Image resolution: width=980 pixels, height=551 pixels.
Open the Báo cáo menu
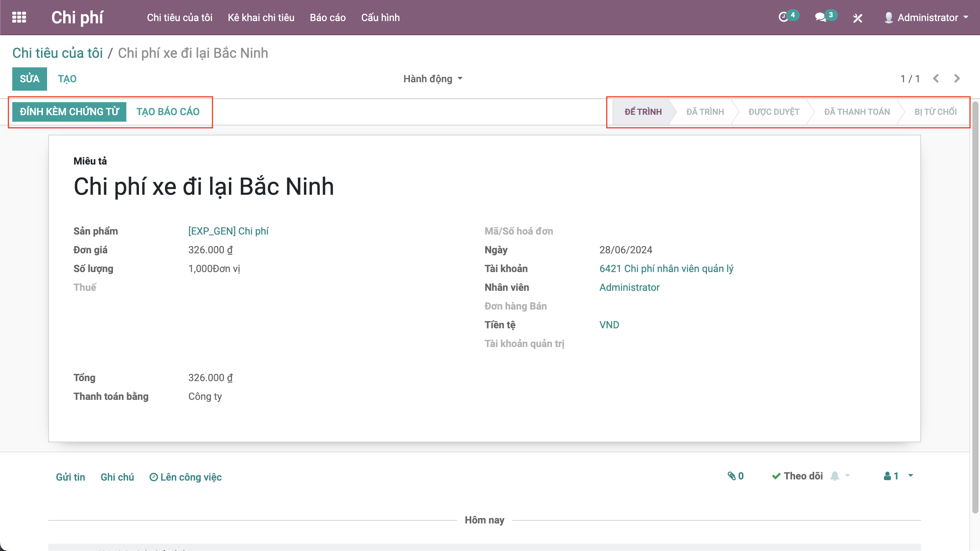pos(328,18)
